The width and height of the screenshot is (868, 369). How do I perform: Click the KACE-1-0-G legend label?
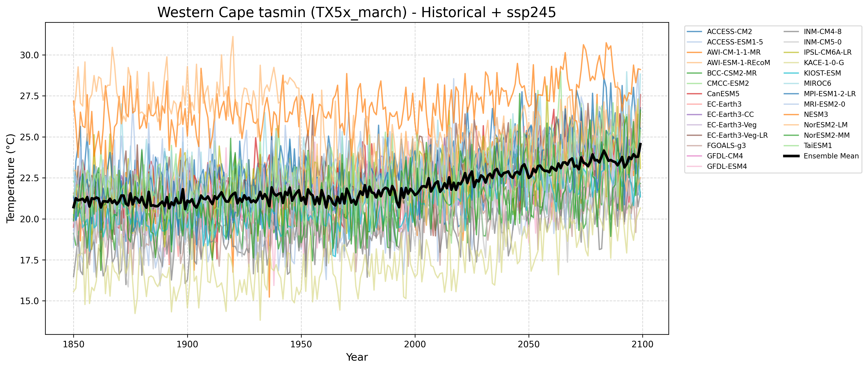pos(824,63)
